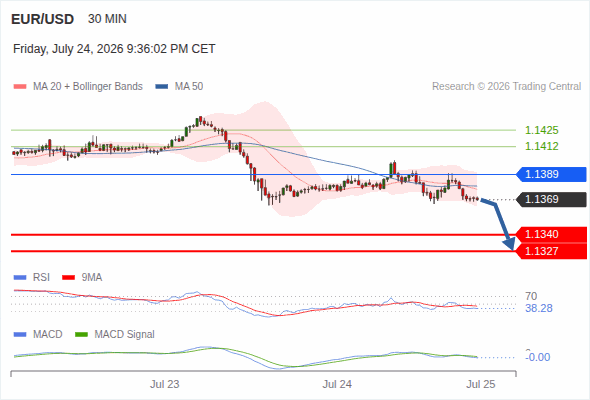Viewport: 590px width, 400px height.
Task: Click the MACD Signal legend label
Action: [125, 335]
